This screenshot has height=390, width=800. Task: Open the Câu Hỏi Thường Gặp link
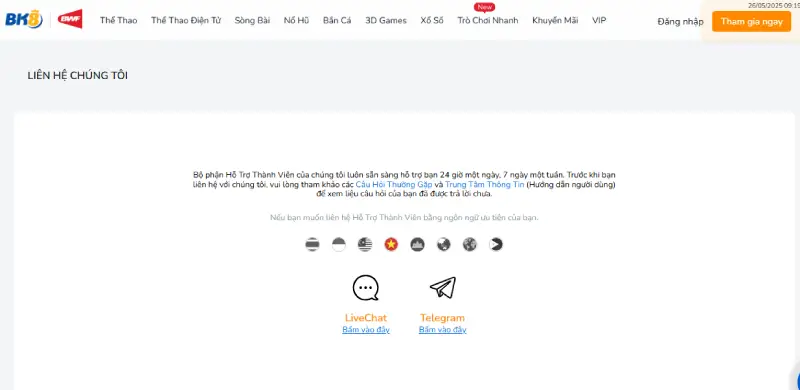click(394, 184)
